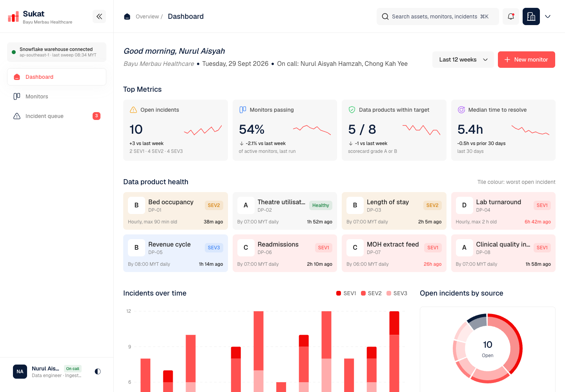Viewport: 565px width, 392px height.
Task: Open notifications bell
Action: tap(511, 16)
